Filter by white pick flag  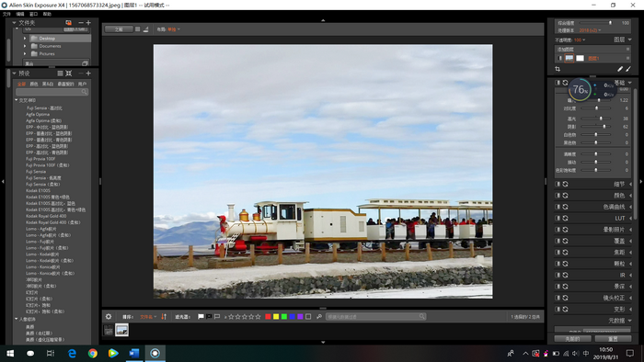click(201, 316)
